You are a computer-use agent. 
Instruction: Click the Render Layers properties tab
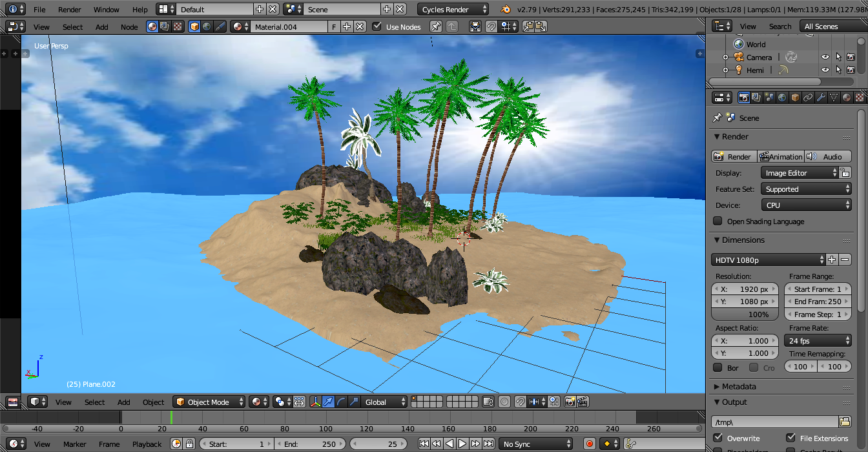[x=756, y=98]
